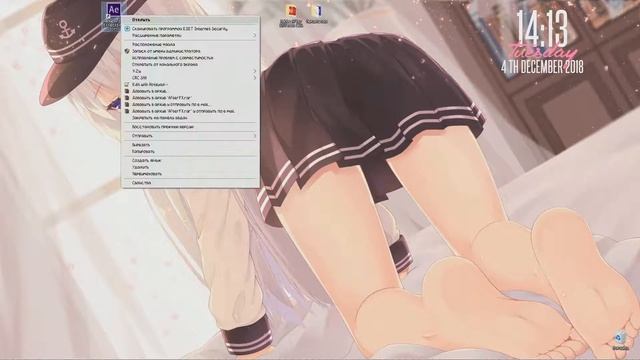The width and height of the screenshot is (640, 360).
Task: Choose Добавить в архив и отправить по e-mail...
Action: (190, 104)
